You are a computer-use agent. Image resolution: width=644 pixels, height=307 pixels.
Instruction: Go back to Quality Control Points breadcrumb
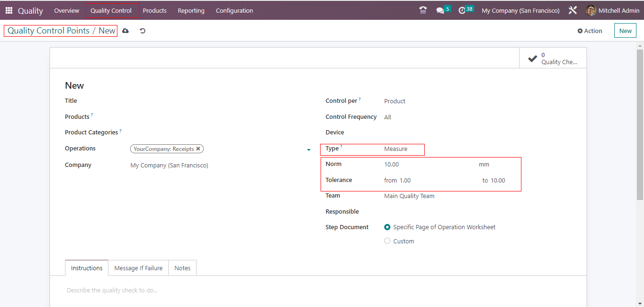click(x=49, y=31)
